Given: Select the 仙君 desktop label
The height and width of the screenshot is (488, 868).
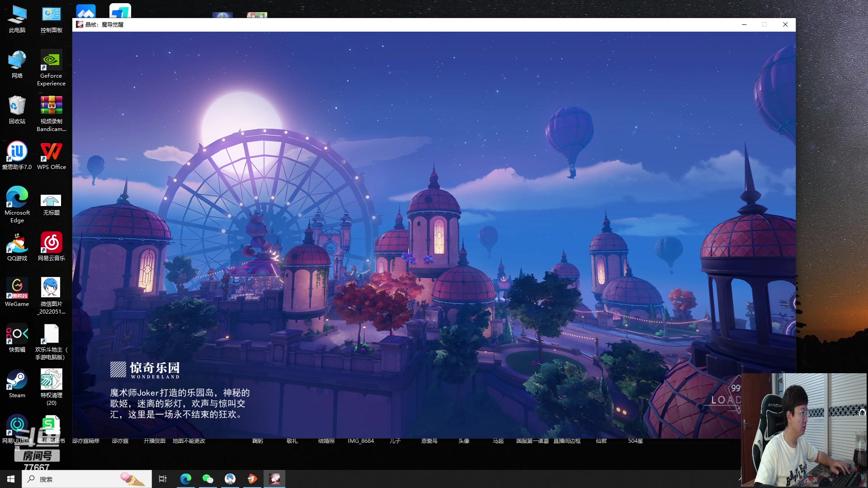Looking at the screenshot, I should tap(601, 441).
